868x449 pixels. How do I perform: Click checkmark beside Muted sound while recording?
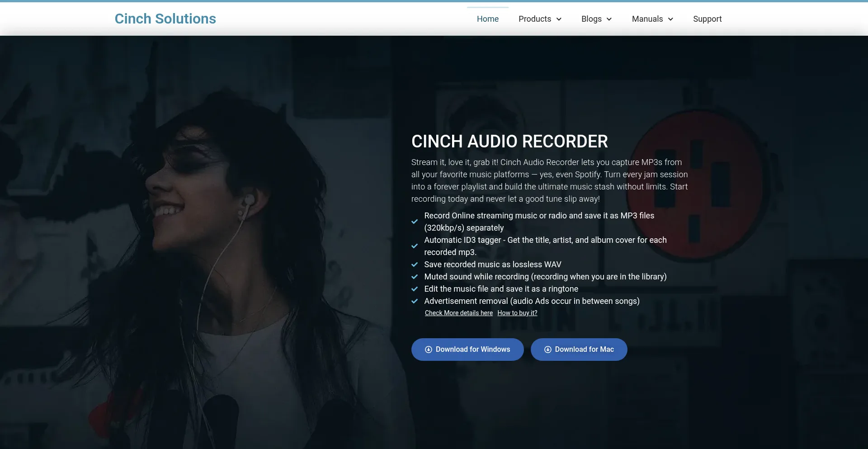click(415, 277)
